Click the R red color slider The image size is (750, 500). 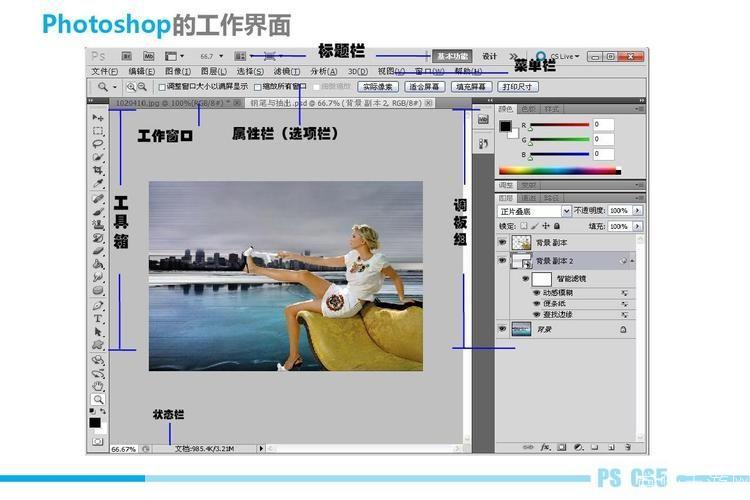pyautogui.click(x=559, y=125)
